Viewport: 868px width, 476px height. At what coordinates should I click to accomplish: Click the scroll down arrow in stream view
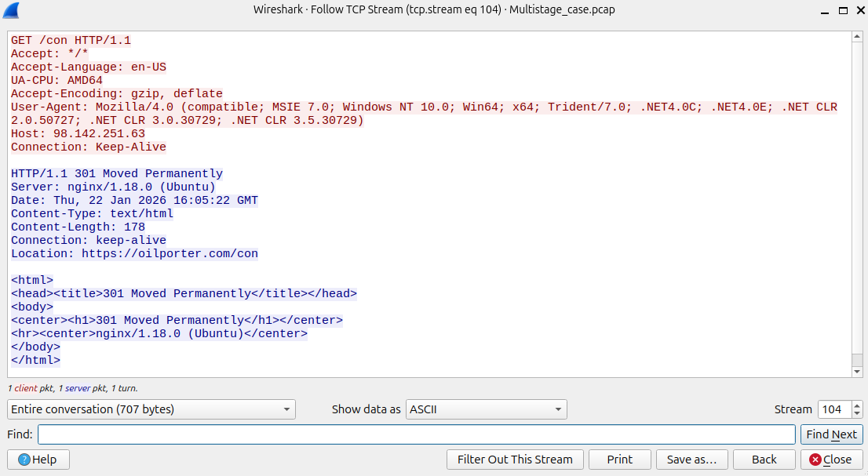pos(857,372)
